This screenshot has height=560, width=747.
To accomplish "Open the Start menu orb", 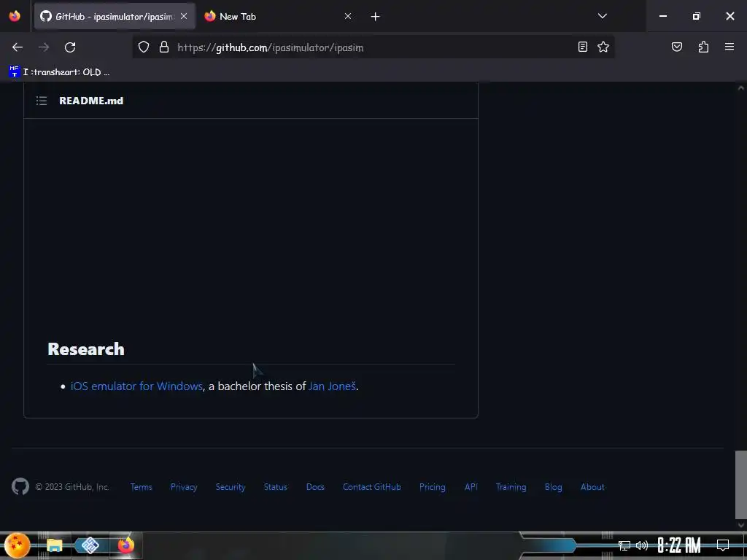I will point(18,545).
